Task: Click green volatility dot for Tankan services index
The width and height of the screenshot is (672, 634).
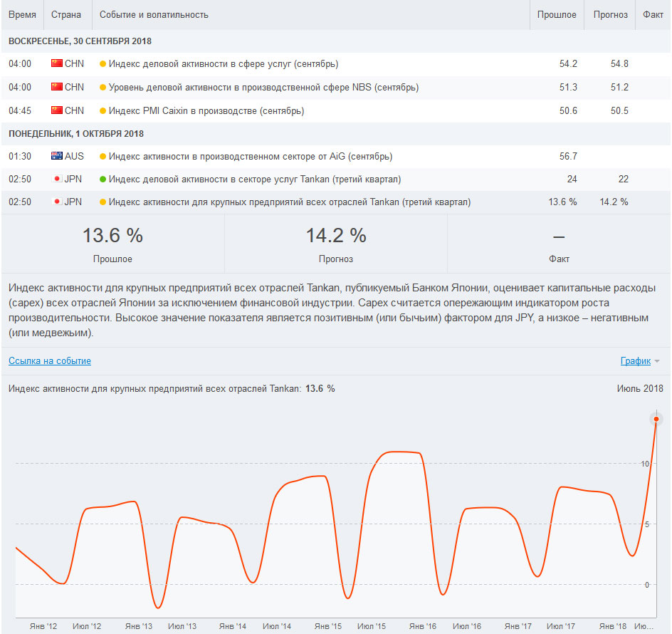Action: [x=103, y=180]
